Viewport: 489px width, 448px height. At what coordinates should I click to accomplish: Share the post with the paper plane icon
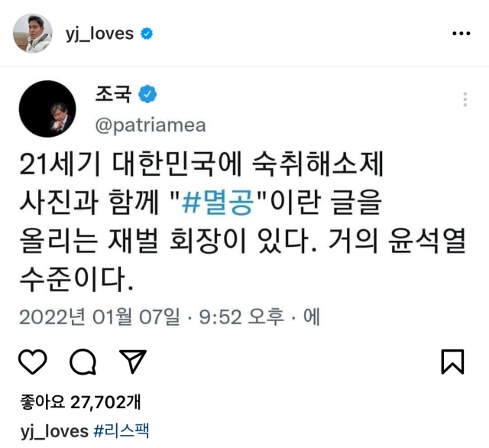[133, 362]
